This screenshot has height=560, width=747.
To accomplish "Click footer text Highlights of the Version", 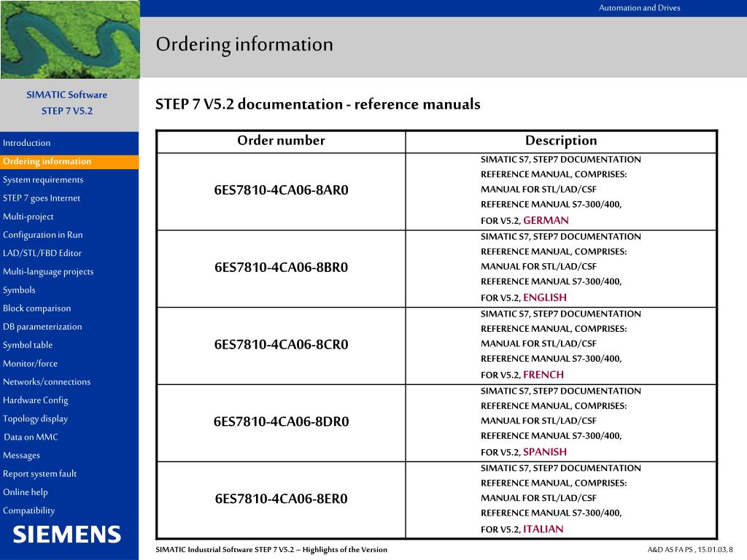I will tap(345, 550).
